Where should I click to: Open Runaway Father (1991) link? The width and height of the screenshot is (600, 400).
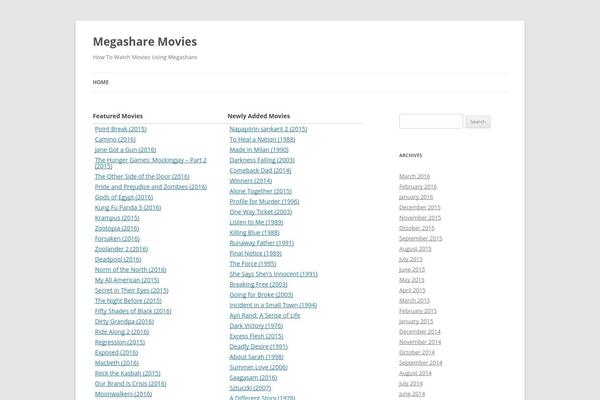click(x=262, y=243)
